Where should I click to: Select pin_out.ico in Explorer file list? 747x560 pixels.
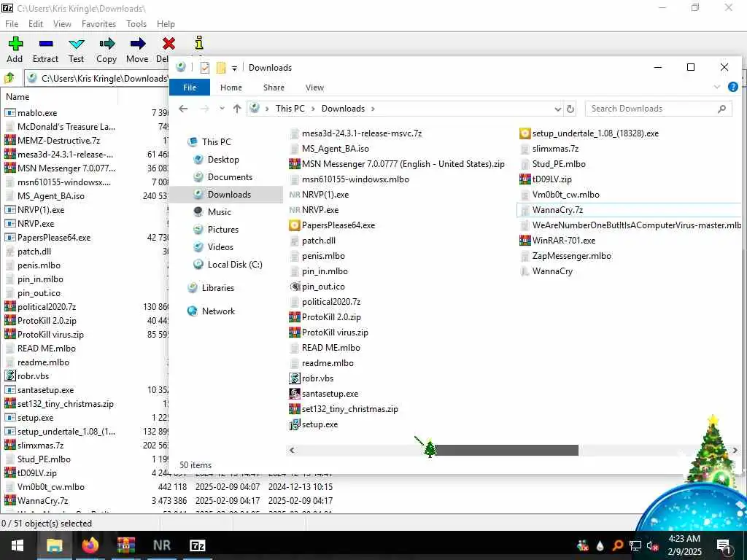[317, 287]
